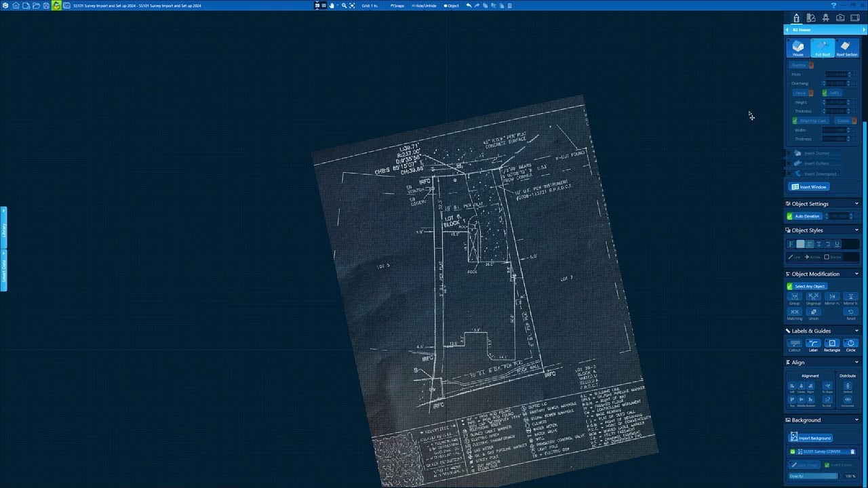Click the Import Background button

810,438
